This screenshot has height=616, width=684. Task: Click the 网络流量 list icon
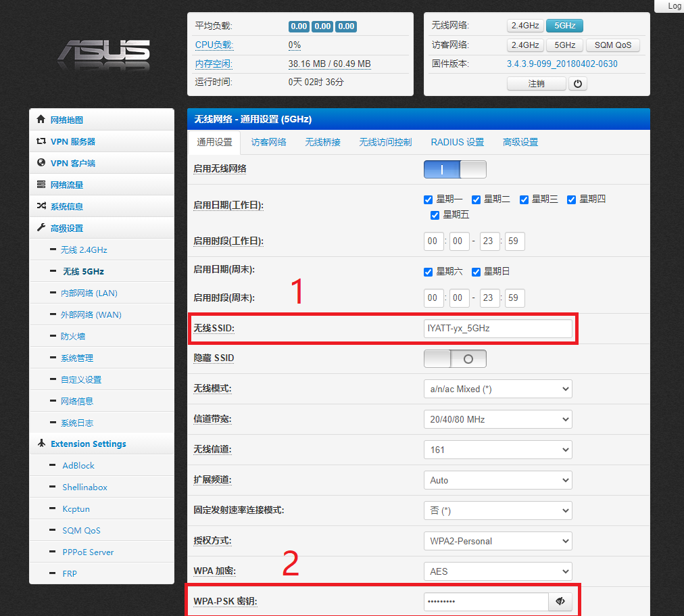point(41,184)
